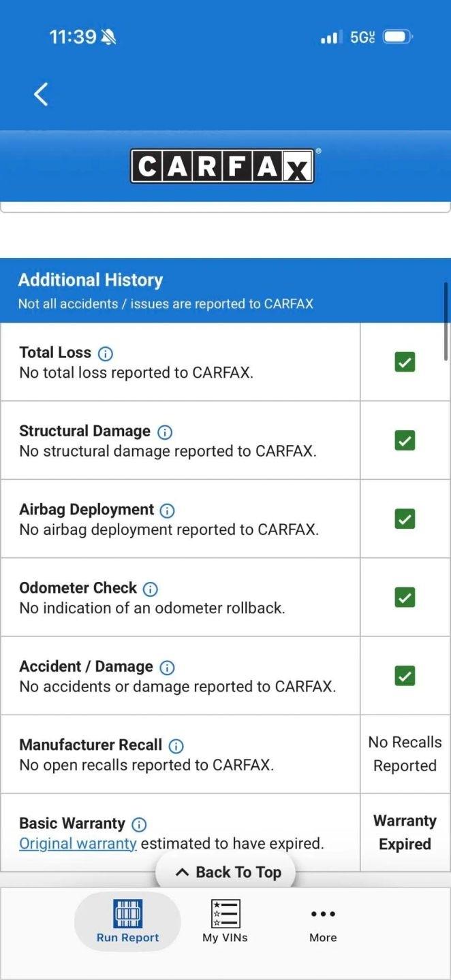Open the Original warranty link
Image resolution: width=451 pixels, height=980 pixels.
coord(78,844)
